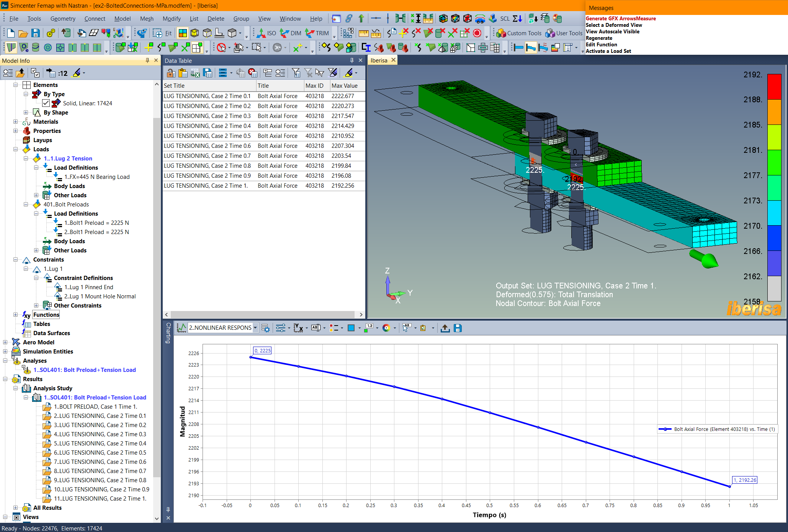Click the cyan swatch on contour legend
Screen dimensions: 788x532
click(x=774, y=213)
